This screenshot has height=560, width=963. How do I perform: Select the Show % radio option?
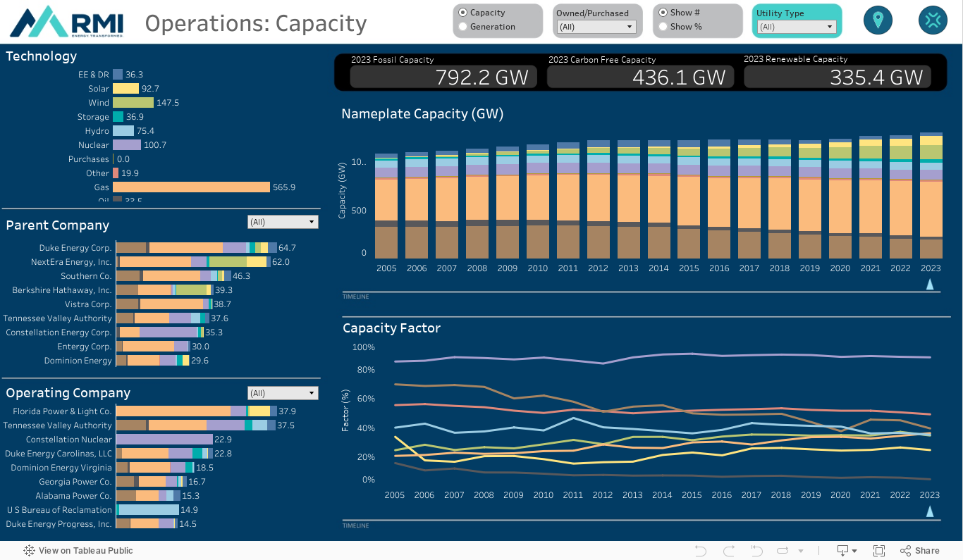tap(663, 27)
